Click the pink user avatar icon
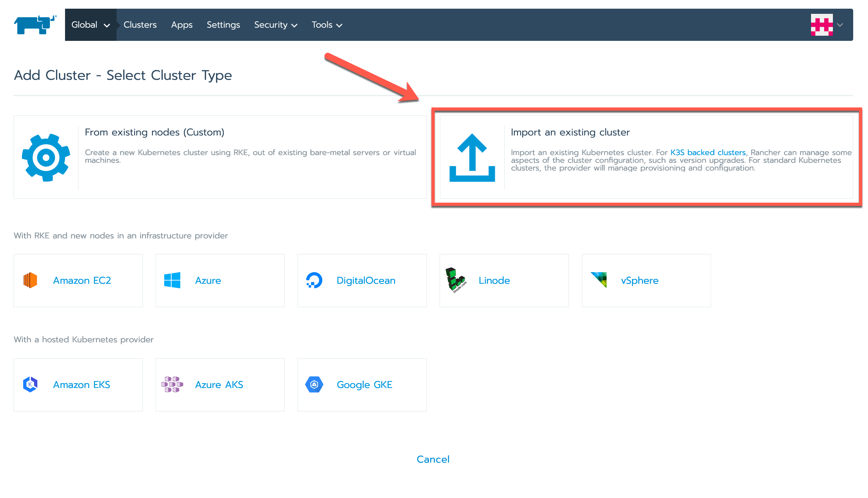This screenshot has width=868, height=498. (x=822, y=25)
